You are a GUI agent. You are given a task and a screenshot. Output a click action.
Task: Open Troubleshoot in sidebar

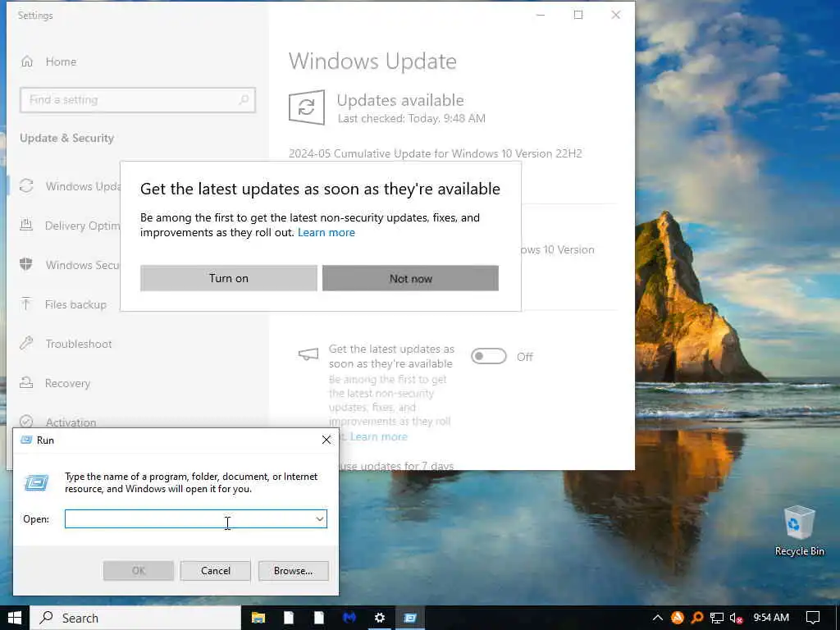click(x=79, y=344)
